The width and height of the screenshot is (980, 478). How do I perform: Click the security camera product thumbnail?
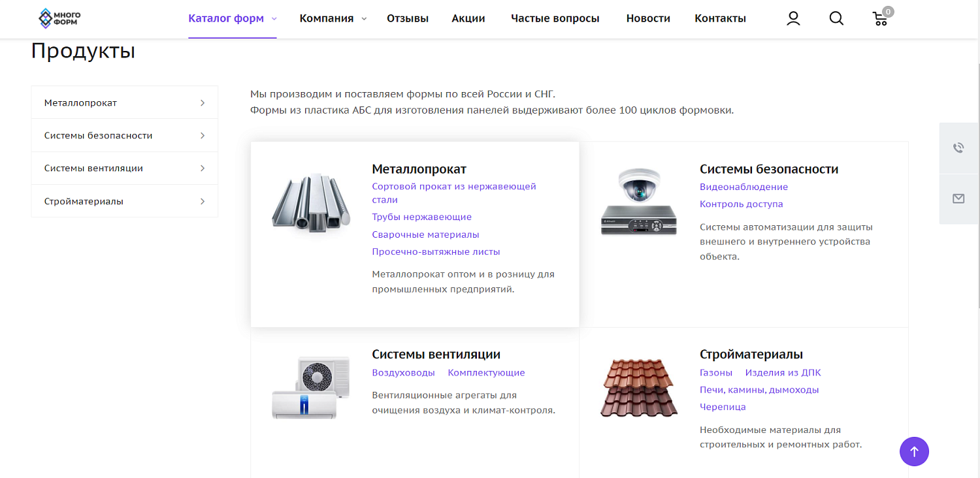click(x=638, y=200)
